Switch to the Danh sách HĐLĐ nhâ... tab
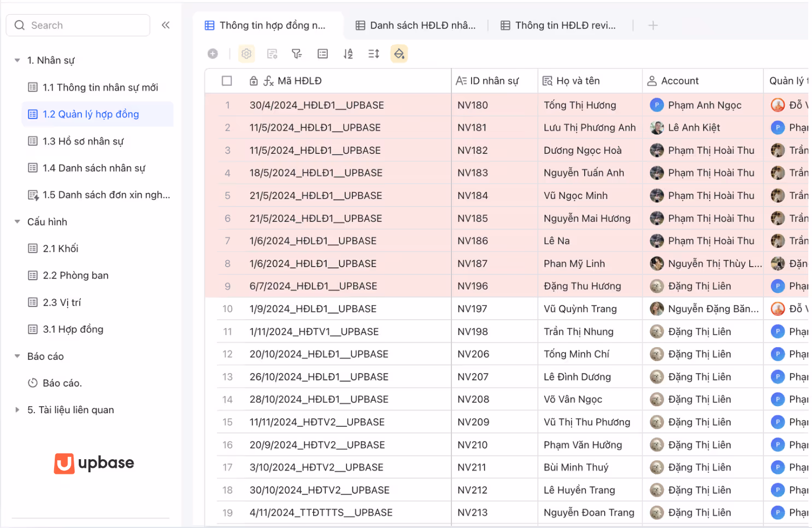The image size is (812, 528). pyautogui.click(x=415, y=25)
